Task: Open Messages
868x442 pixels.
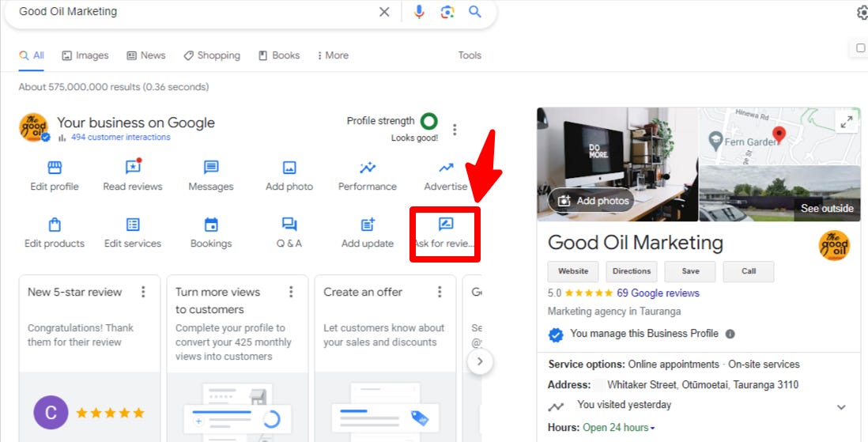Action: point(211,175)
